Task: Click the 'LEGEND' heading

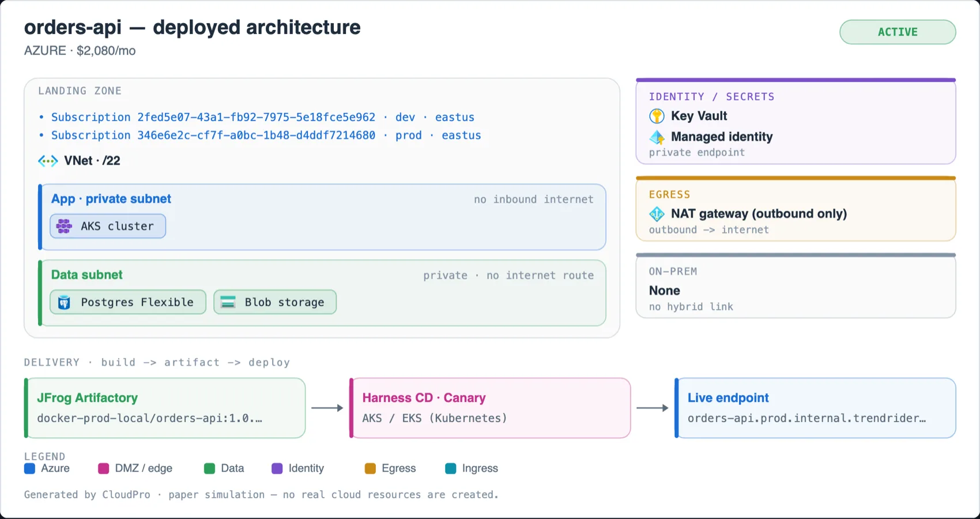Action: [x=44, y=456]
